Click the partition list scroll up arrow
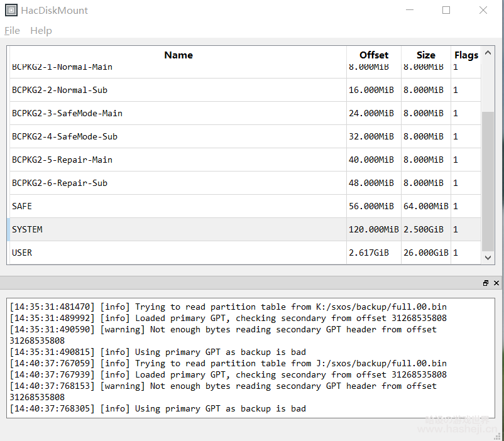 coord(488,53)
